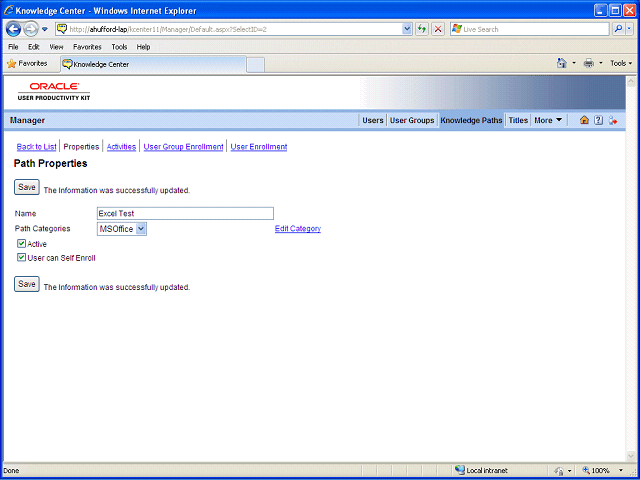This screenshot has width=640, height=480.
Task: Click the browser Back arrow button
Action: tap(13, 29)
